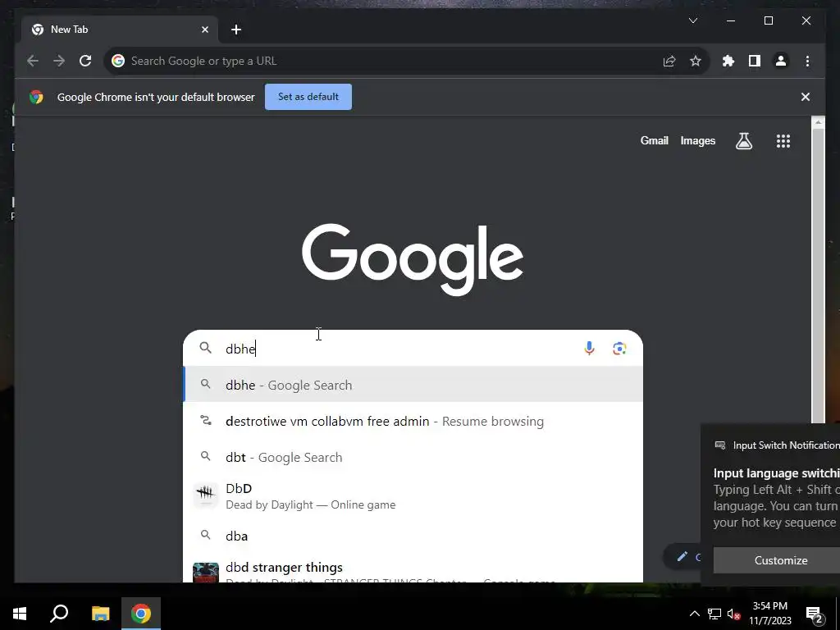This screenshot has width=840, height=630.
Task: Click the magnifier icon in search box
Action: coord(206,348)
